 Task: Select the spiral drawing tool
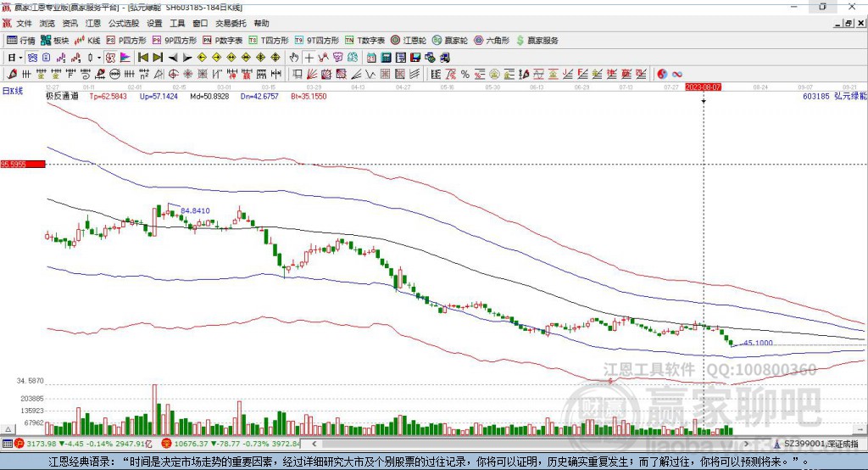click(x=86, y=75)
